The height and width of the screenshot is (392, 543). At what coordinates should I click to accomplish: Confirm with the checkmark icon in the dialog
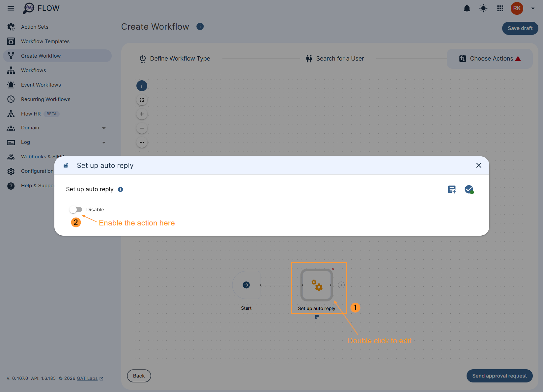469,189
